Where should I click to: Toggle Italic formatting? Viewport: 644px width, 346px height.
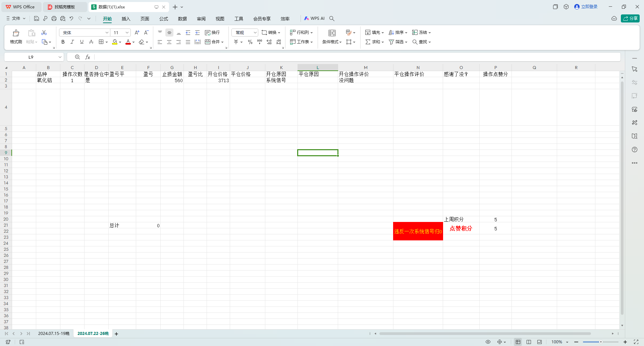point(72,42)
